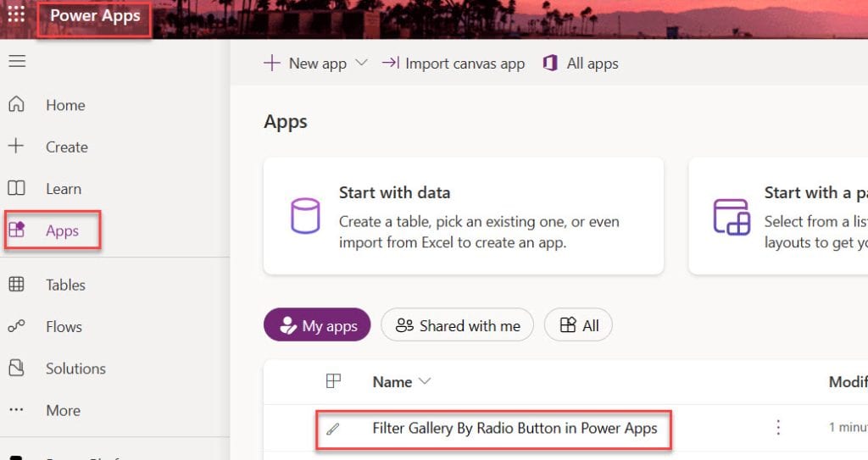The width and height of the screenshot is (868, 460).
Task: Click the column options icon in header
Action: tap(333, 381)
